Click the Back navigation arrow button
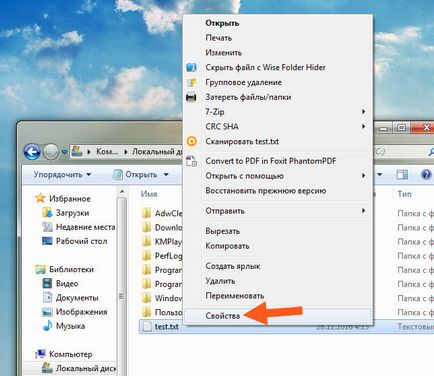The height and width of the screenshot is (376, 434). pos(32,152)
